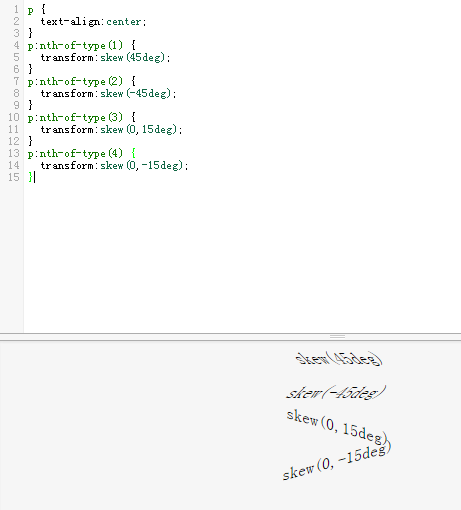This screenshot has height=510, width=461.
Task: Click the highlighted closing brace on line 15
Action: click(x=30, y=177)
